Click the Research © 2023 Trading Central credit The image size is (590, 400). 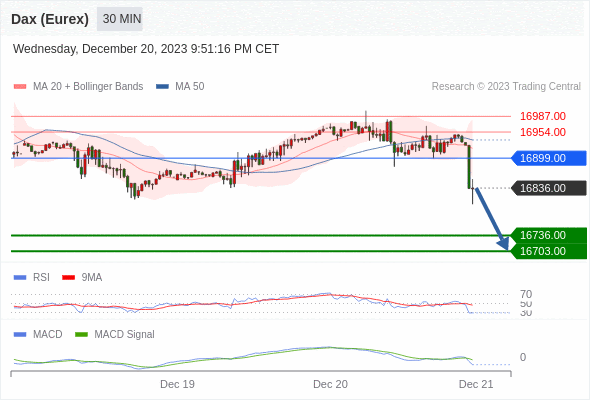coord(506,87)
